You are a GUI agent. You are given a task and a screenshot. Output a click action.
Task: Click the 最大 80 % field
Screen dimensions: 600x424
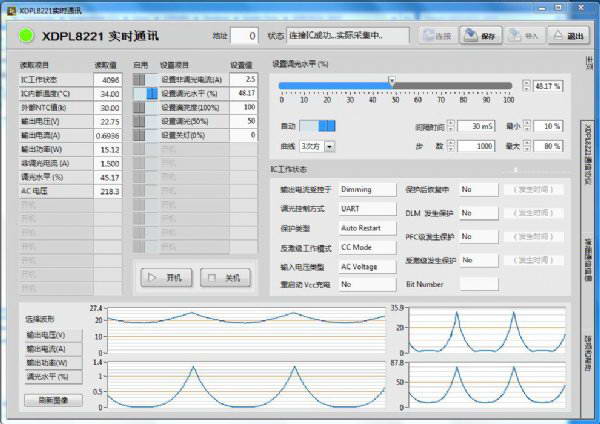click(x=548, y=146)
